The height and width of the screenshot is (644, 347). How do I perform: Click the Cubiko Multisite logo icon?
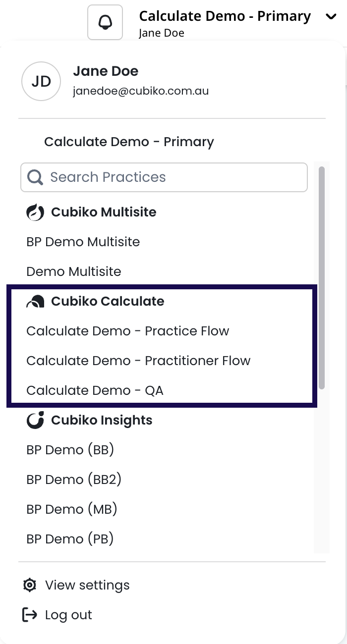pos(35,213)
